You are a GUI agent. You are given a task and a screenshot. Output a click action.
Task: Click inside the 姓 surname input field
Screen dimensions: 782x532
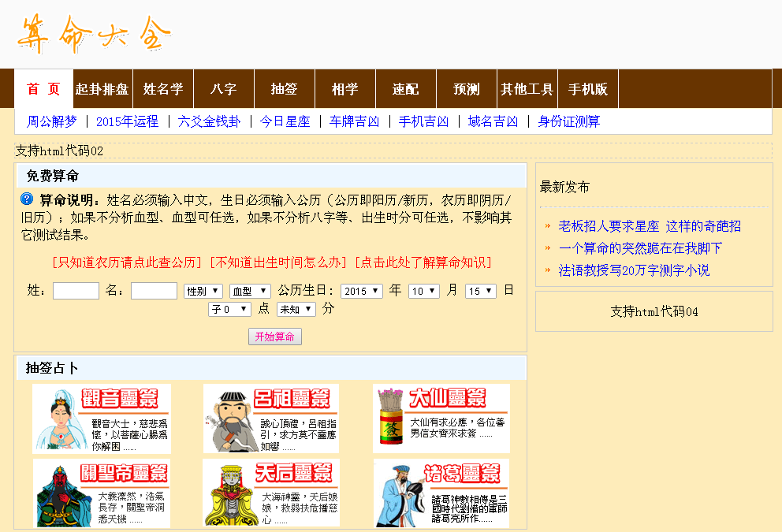coord(75,290)
